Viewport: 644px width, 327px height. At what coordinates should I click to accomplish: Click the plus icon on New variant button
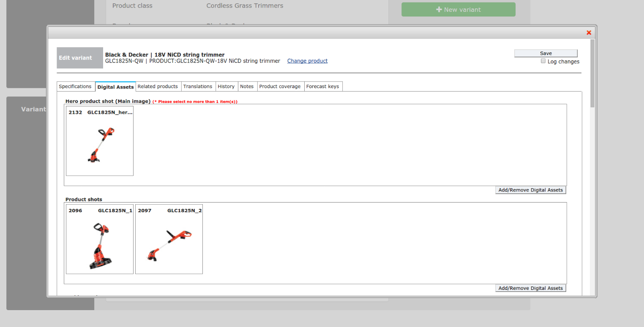(x=439, y=9)
